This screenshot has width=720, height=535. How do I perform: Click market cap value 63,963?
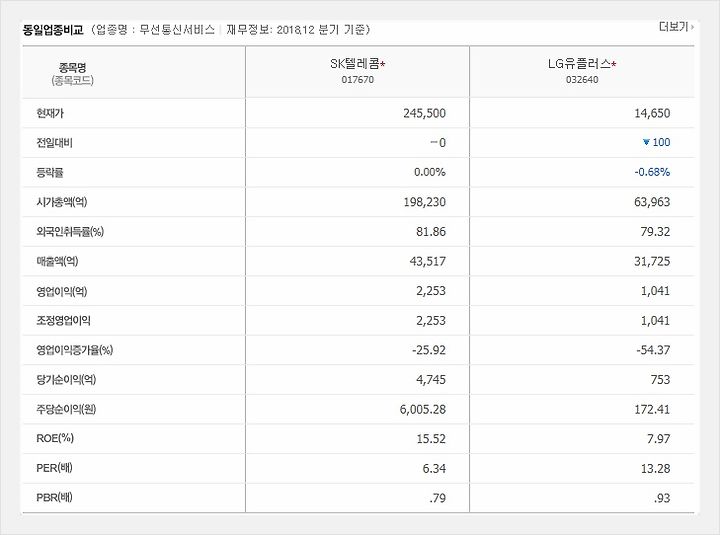pos(652,202)
